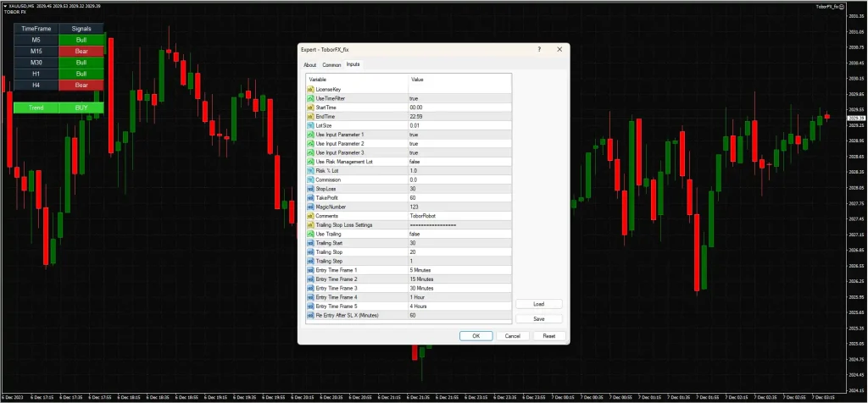
Task: Select the Inputs tab
Action: [x=353, y=64]
